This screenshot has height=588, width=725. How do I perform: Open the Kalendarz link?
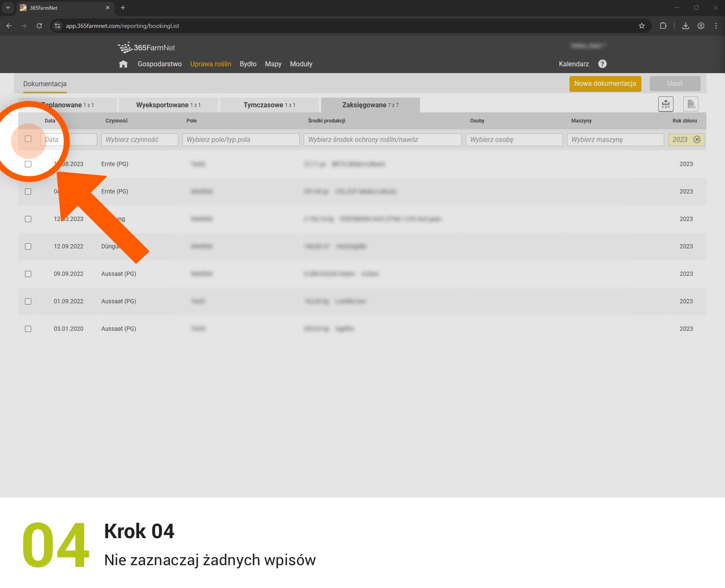click(573, 64)
